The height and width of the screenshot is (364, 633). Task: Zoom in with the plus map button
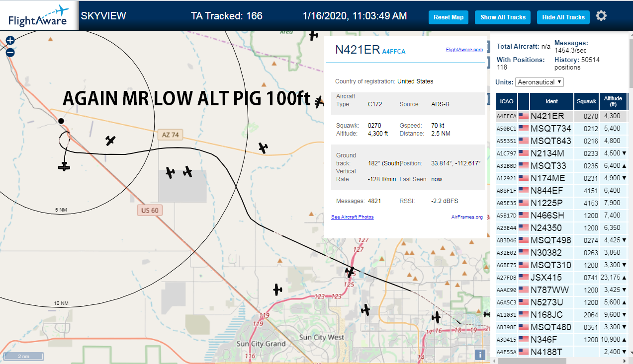10,40
